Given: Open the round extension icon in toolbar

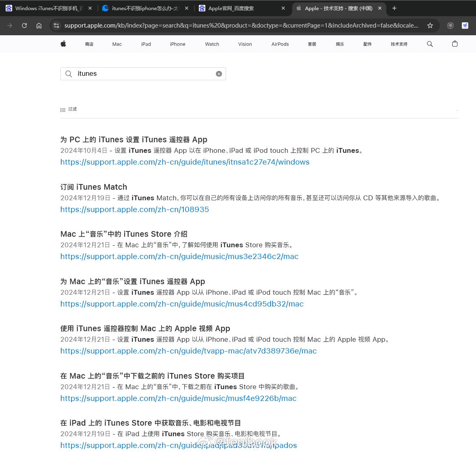Looking at the screenshot, I should pyautogui.click(x=450, y=26).
